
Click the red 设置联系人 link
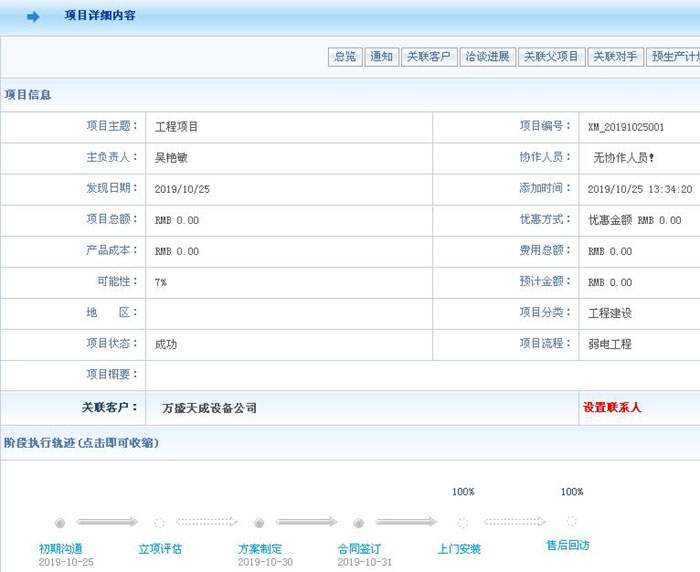click(x=612, y=408)
